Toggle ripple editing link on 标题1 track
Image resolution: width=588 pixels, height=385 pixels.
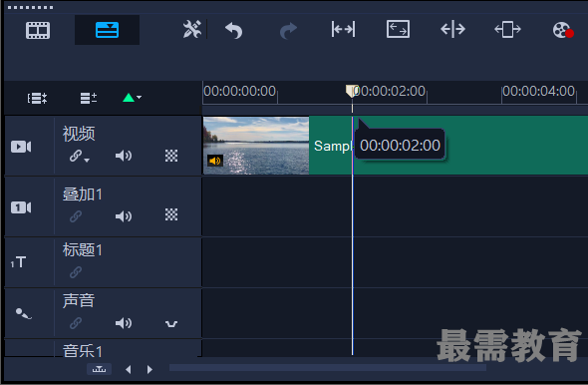tap(76, 272)
